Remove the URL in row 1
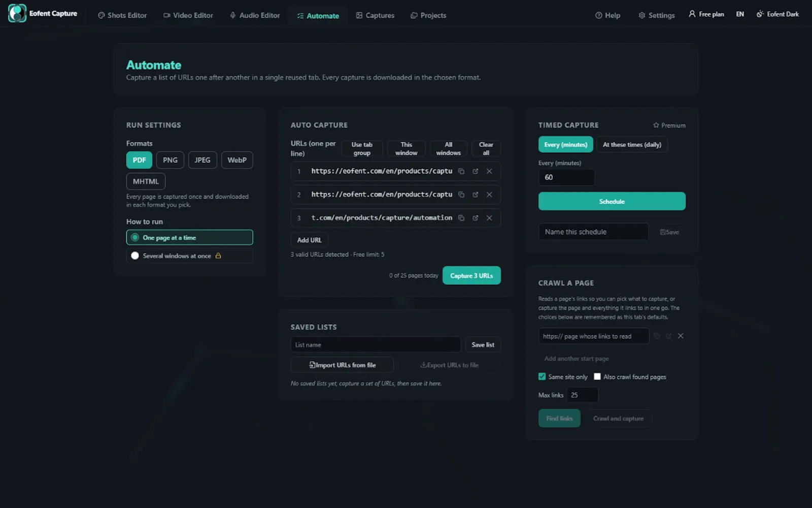Viewport: 812px width, 508px height. click(489, 171)
